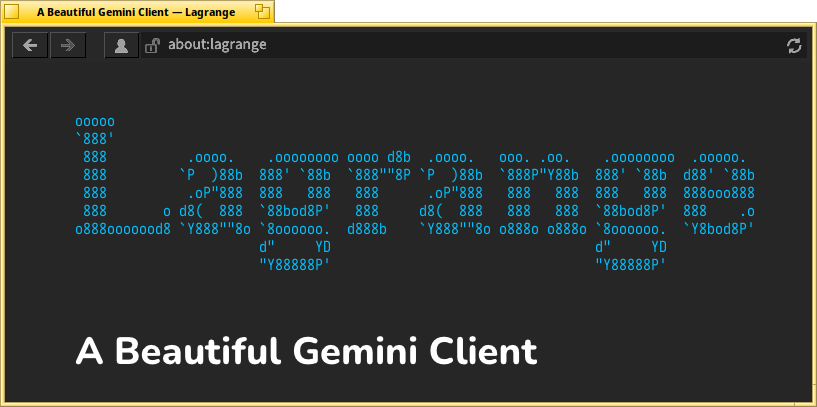Open the identity person icon menu
This screenshot has width=817, height=407.
(x=121, y=45)
